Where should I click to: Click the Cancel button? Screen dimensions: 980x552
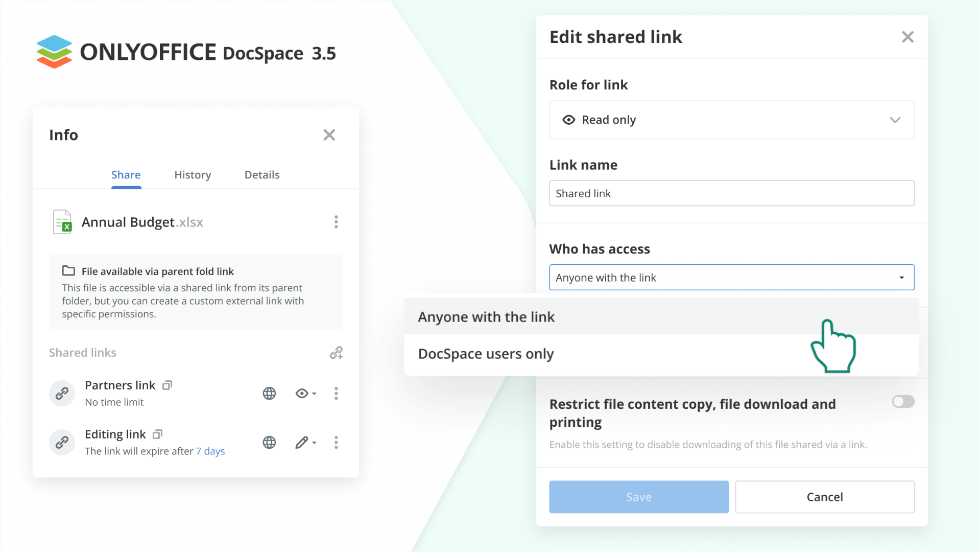[x=824, y=497]
